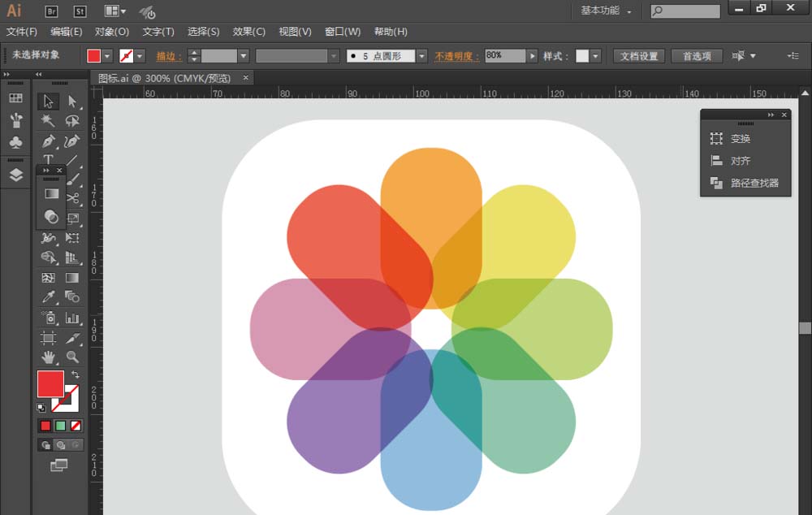This screenshot has width=812, height=515.
Task: Select the Lasso tool
Action: (x=72, y=121)
